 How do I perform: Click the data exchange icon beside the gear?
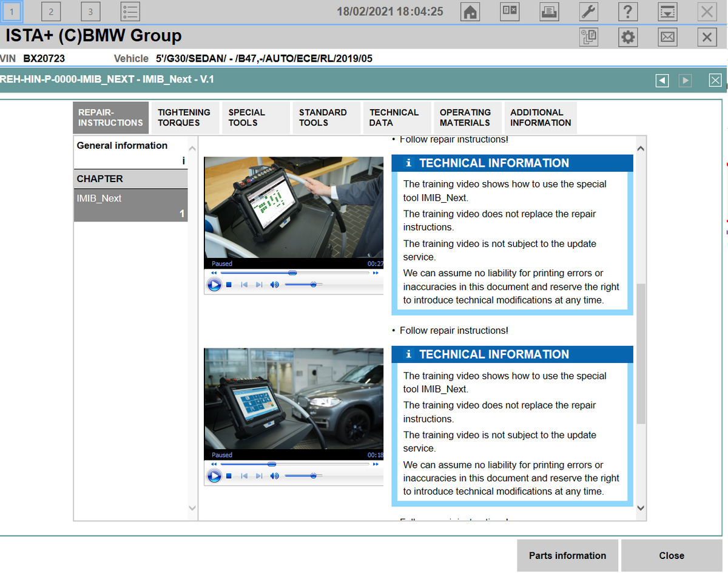pos(588,37)
